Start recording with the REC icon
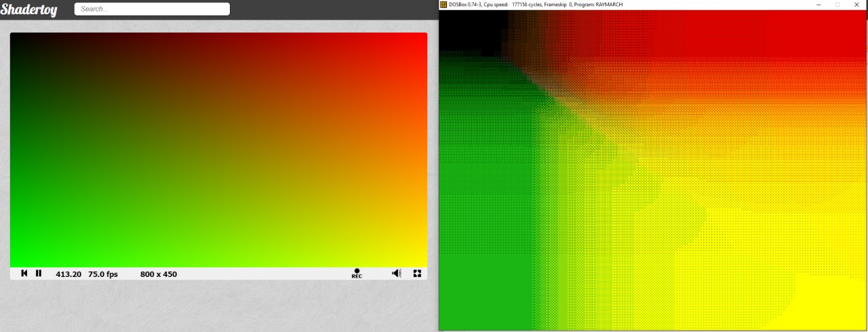The image size is (868, 332). coord(357,274)
